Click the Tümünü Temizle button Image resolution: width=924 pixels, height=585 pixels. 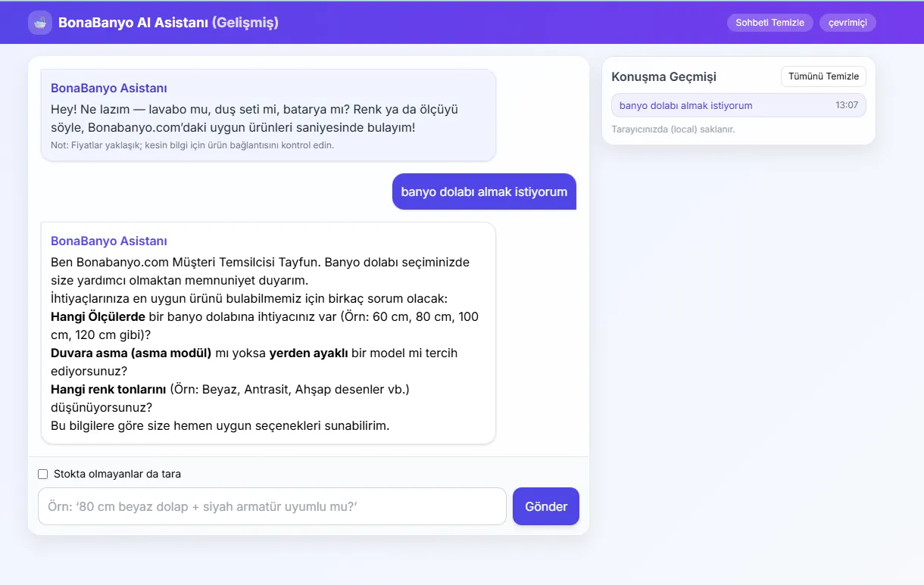pyautogui.click(x=823, y=76)
